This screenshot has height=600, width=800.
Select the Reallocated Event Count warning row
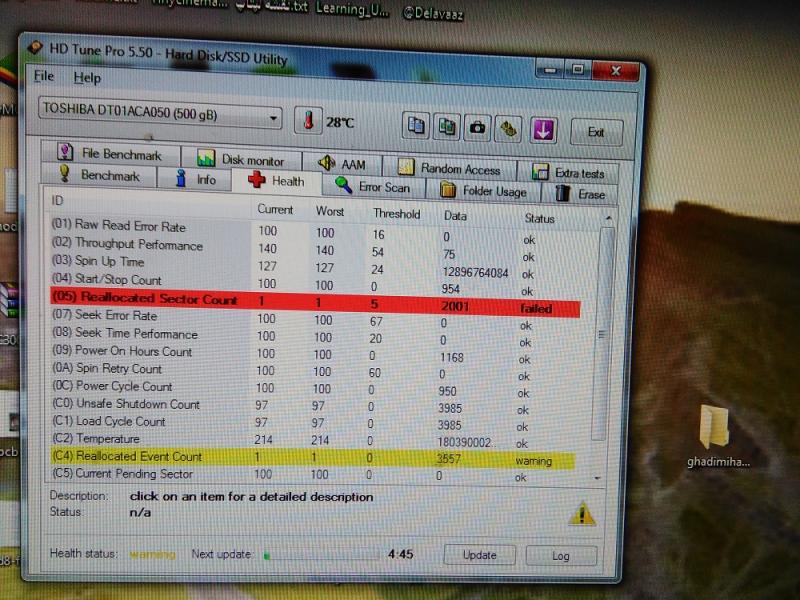pos(312,458)
